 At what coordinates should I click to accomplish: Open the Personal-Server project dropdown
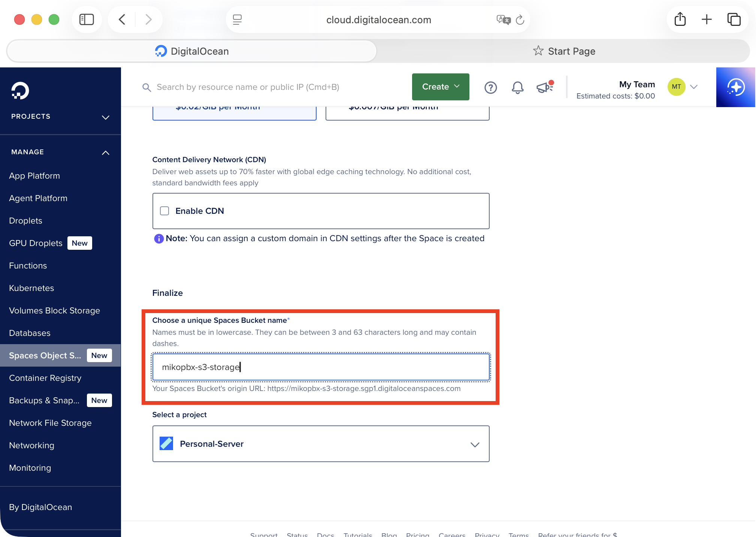pos(321,444)
